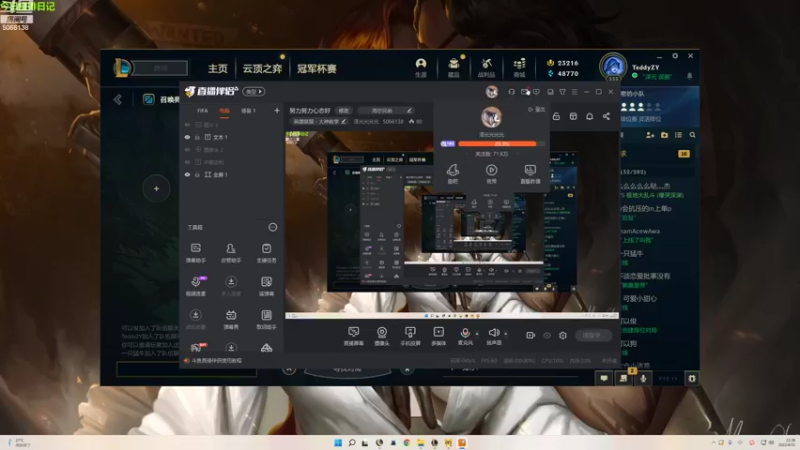Toggle the lock on 全屏 1 source
The image size is (800, 450).
point(197,174)
